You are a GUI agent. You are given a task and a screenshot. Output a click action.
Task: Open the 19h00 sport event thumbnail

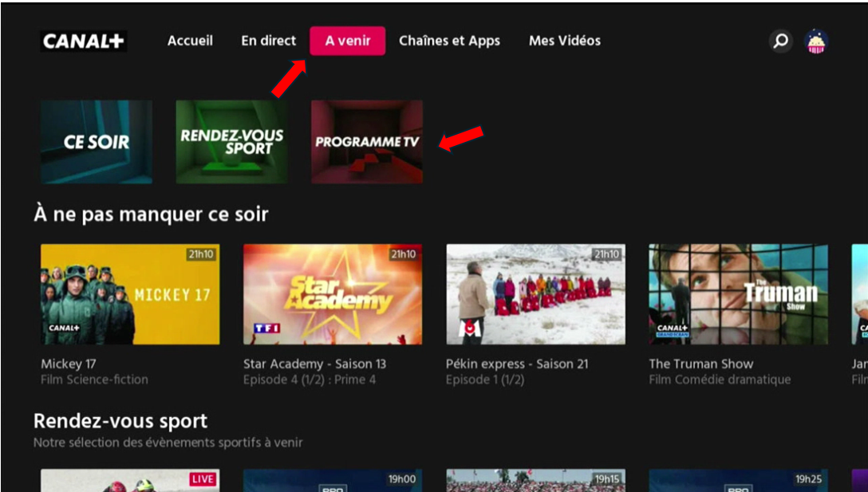pyautogui.click(x=333, y=481)
